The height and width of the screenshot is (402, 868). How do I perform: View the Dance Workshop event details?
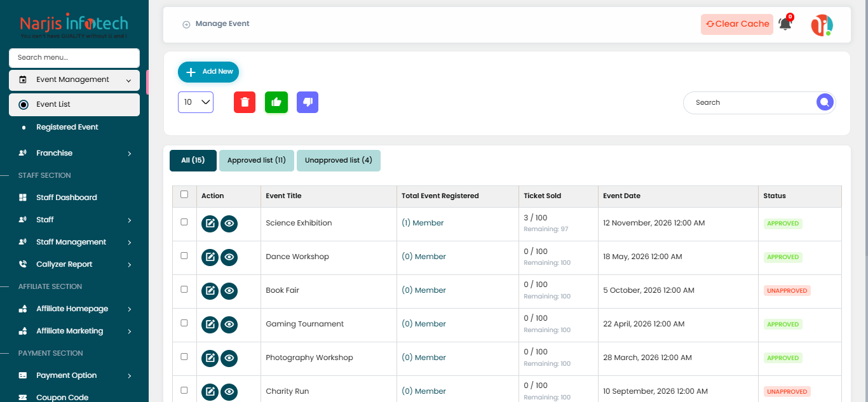coord(229,257)
